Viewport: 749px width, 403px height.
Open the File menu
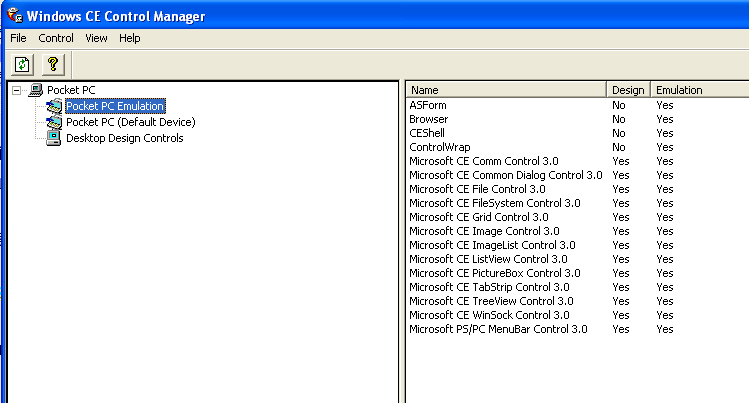point(18,38)
